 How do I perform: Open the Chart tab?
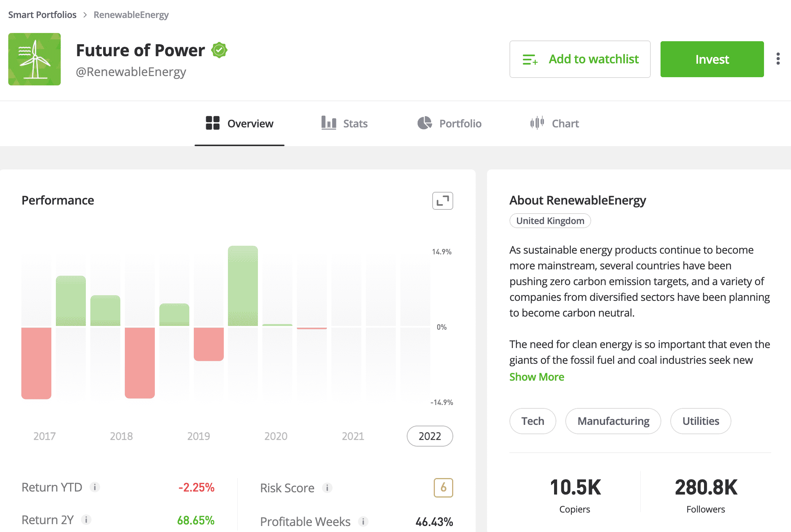coord(554,123)
